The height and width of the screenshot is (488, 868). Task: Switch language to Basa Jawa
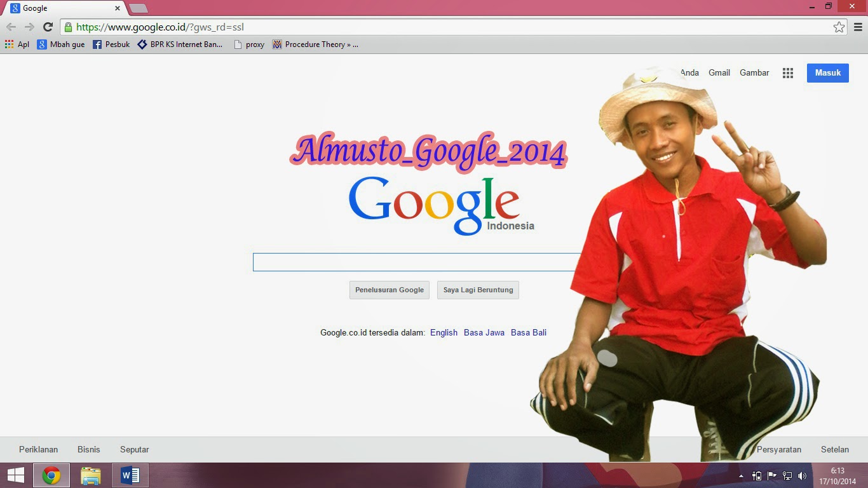pos(484,332)
